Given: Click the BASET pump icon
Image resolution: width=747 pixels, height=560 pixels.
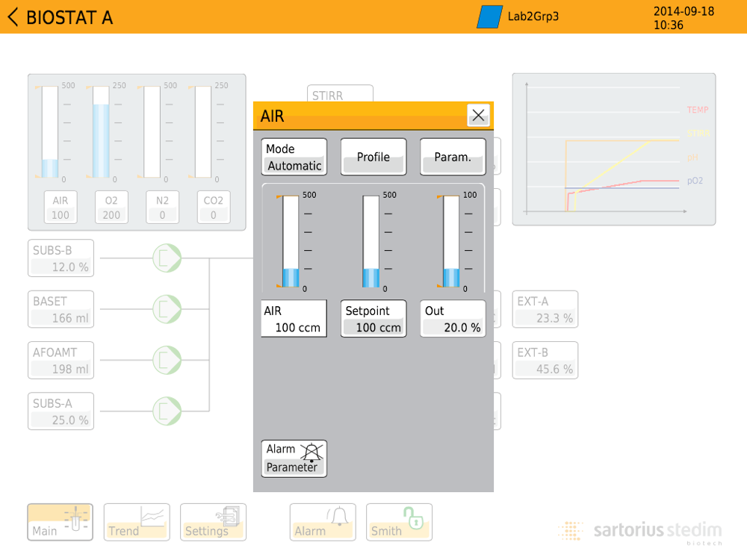Looking at the screenshot, I should coord(167,308).
